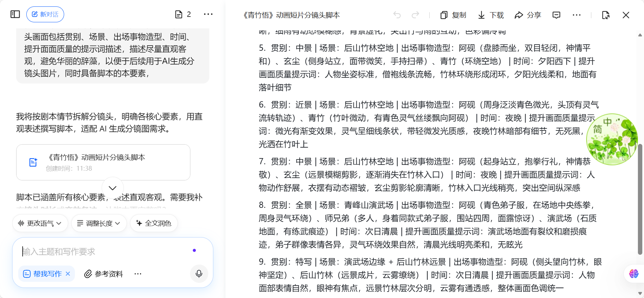The width and height of the screenshot is (644, 298).
Task: Expand the 调整长度 dropdown
Action: tap(99, 223)
